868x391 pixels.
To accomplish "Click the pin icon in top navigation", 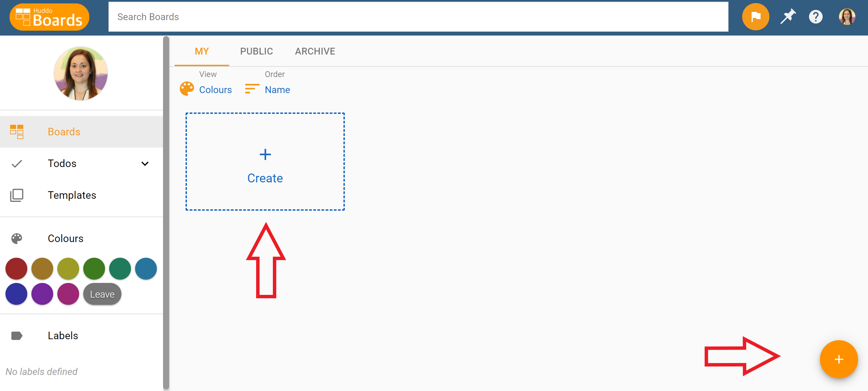I will tap(786, 17).
